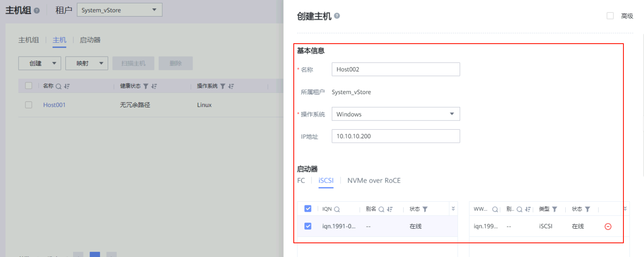Image resolution: width=644 pixels, height=257 pixels.
Task: Click the search icon in IQN column header
Action: coord(337,209)
